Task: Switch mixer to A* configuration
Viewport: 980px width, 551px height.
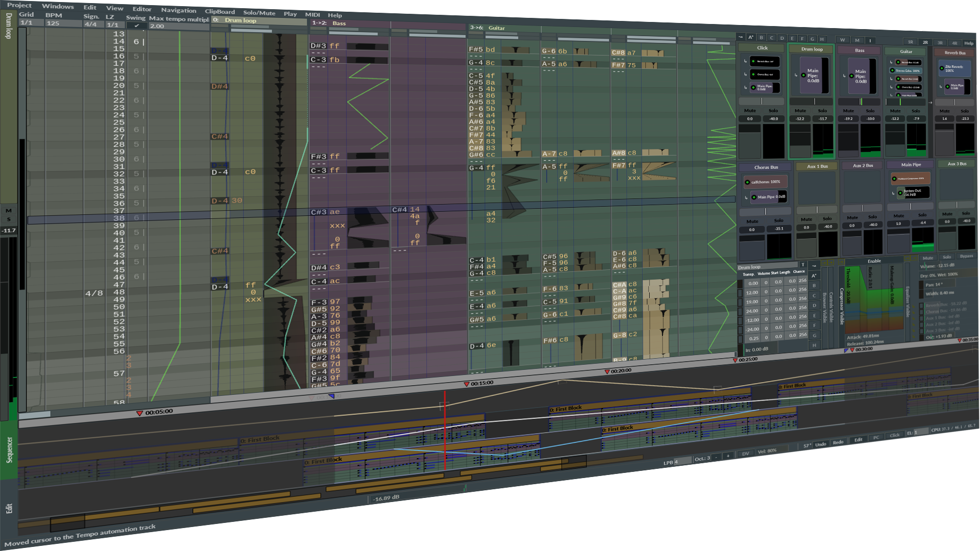Action: pos(751,37)
